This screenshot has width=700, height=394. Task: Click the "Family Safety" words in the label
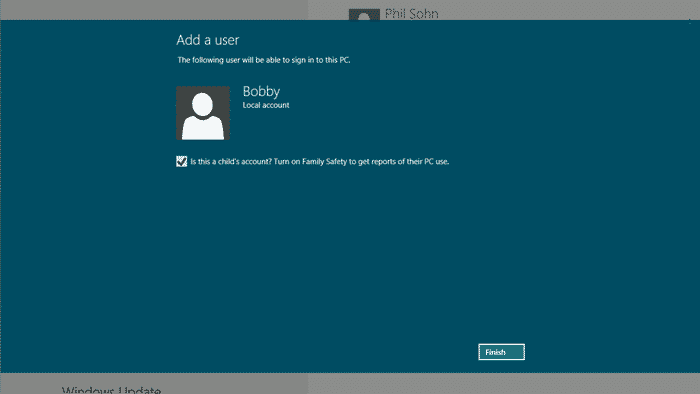(325, 162)
